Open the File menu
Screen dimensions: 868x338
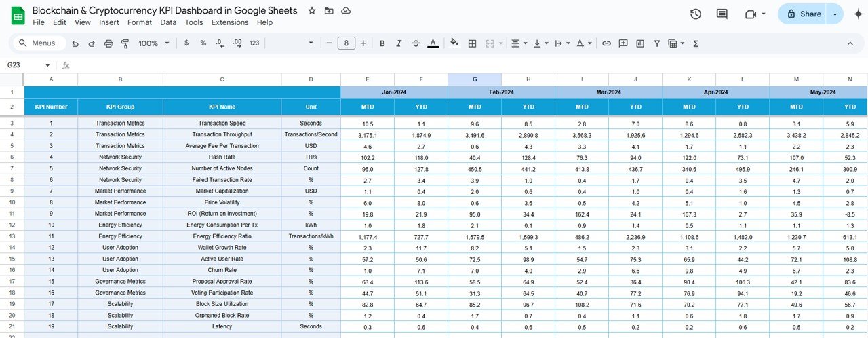[39, 22]
